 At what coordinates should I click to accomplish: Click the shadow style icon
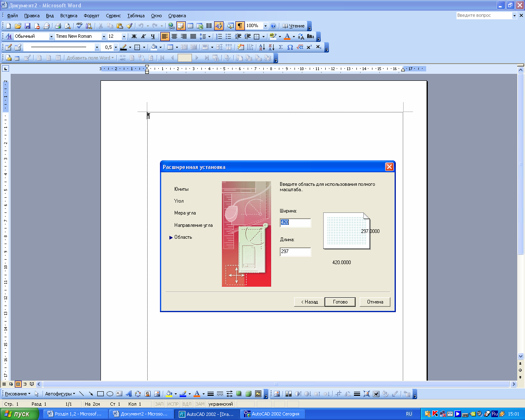click(239, 394)
